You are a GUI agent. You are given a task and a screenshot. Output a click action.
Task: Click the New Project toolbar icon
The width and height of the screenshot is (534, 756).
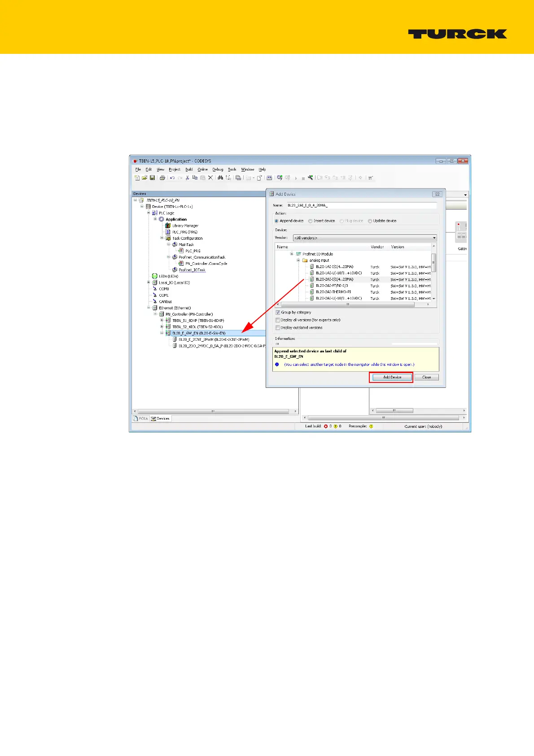(137, 178)
